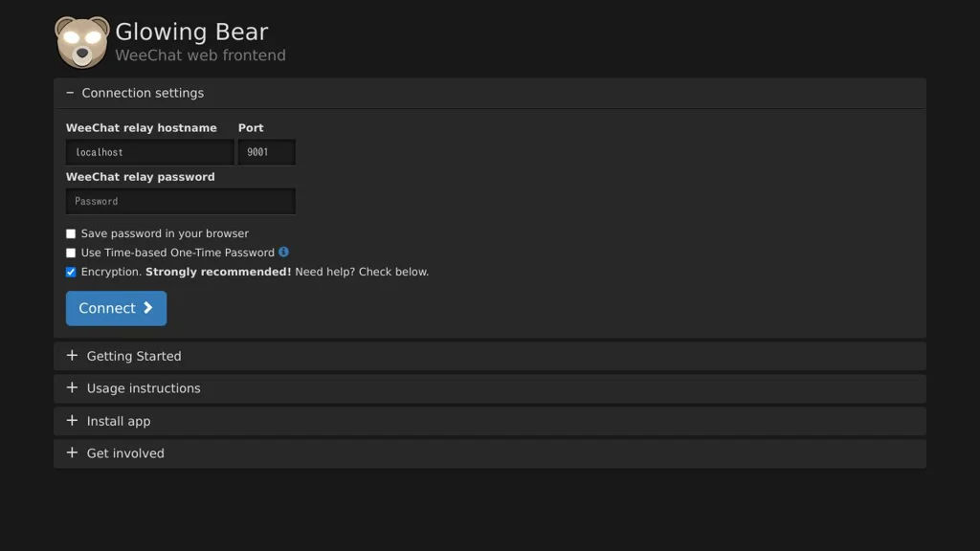
Task: Click the info icon beside One-Time Password
Action: point(283,252)
